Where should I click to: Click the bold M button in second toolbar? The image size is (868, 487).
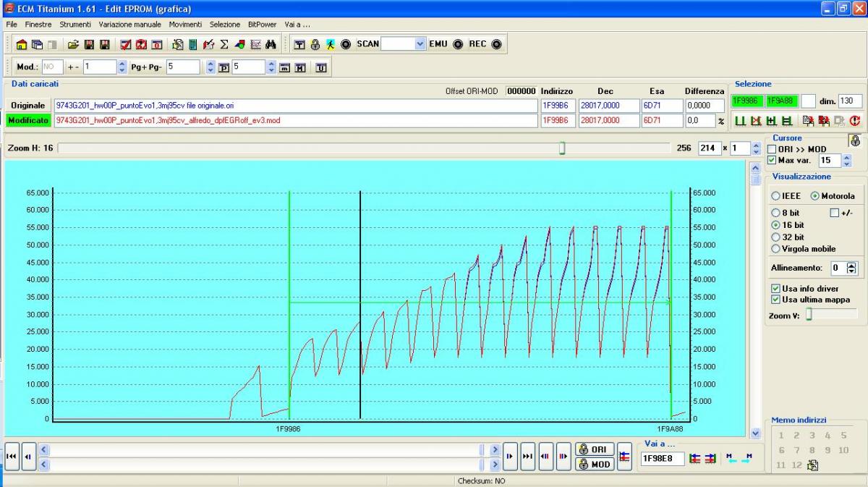(300, 67)
